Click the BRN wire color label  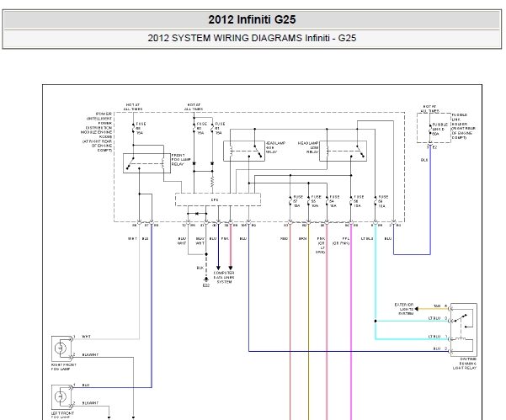[302, 239]
